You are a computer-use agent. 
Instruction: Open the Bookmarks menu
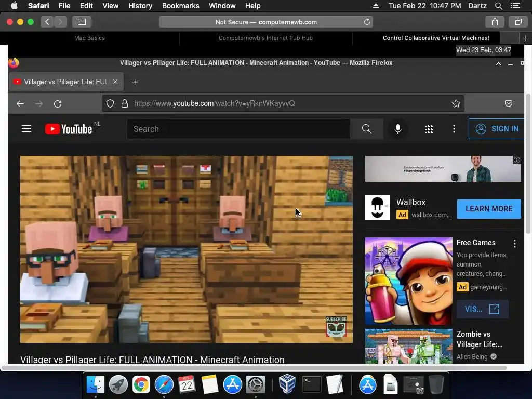click(180, 6)
